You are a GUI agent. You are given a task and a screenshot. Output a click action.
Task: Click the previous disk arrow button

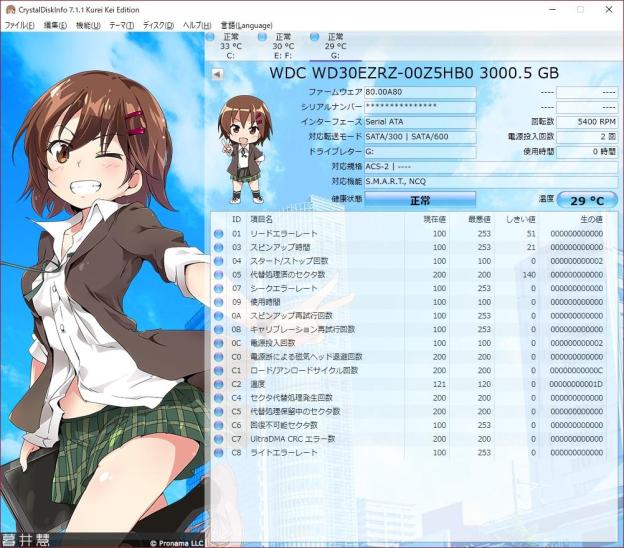pos(217,74)
